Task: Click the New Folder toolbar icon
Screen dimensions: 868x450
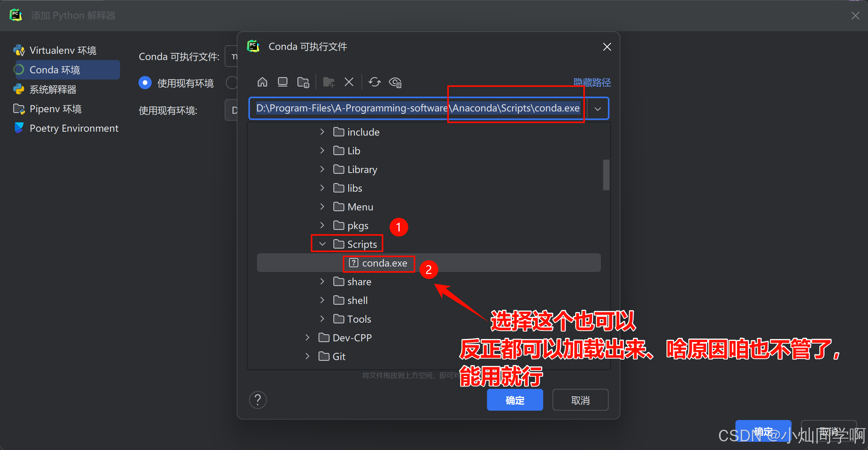Action: [329, 82]
